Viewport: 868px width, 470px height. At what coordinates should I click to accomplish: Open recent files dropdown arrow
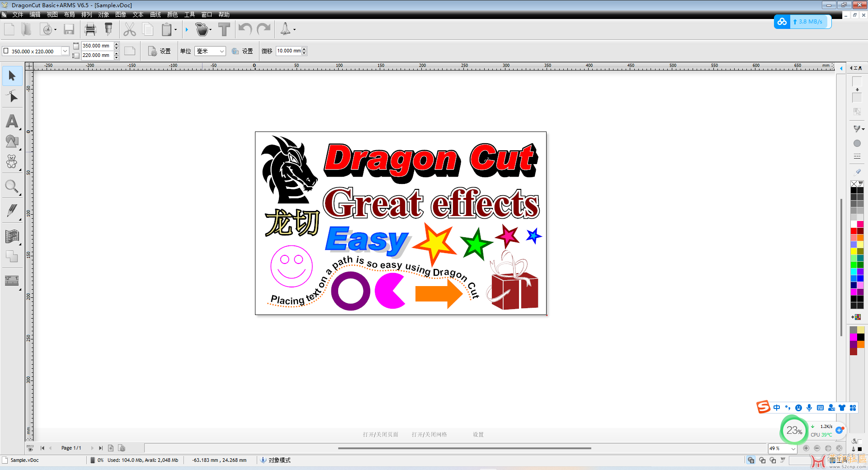click(x=55, y=30)
